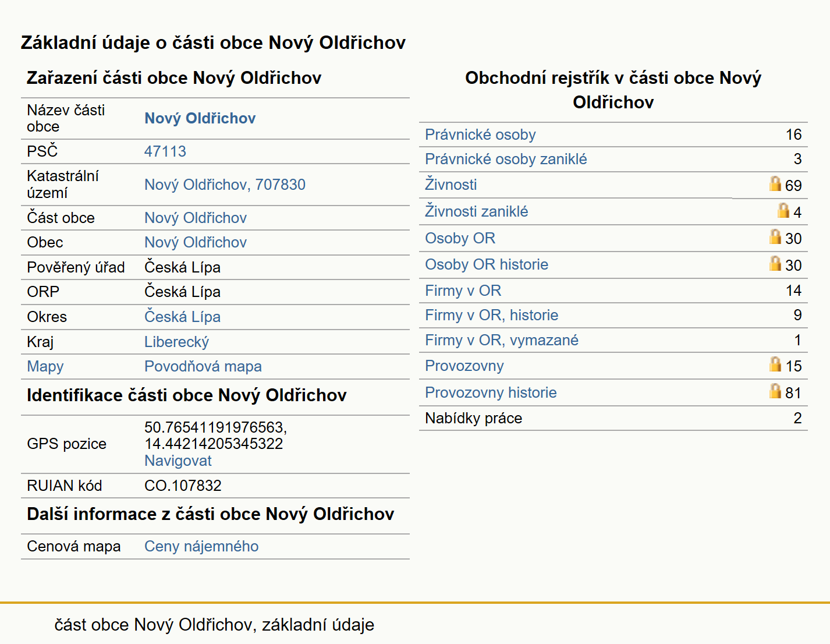Screen dimensions: 830x644
Task: Open katastrální území Nový Oldřichov, 707830
Action: (x=225, y=185)
